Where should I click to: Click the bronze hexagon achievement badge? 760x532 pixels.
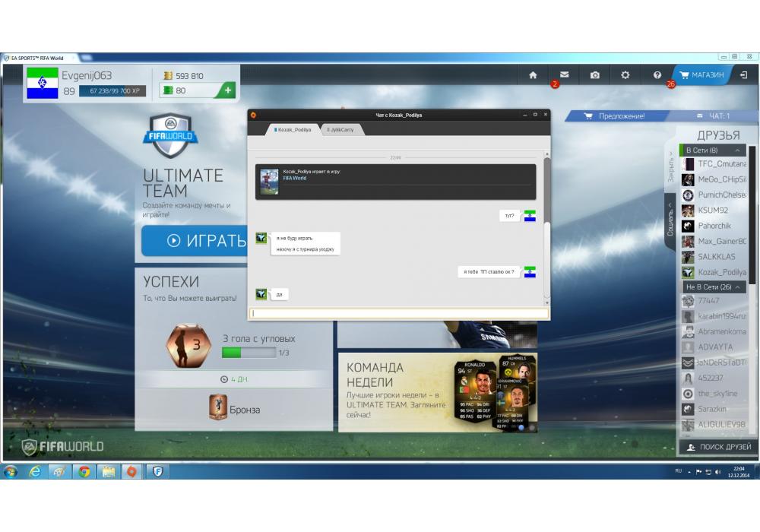[x=188, y=345]
